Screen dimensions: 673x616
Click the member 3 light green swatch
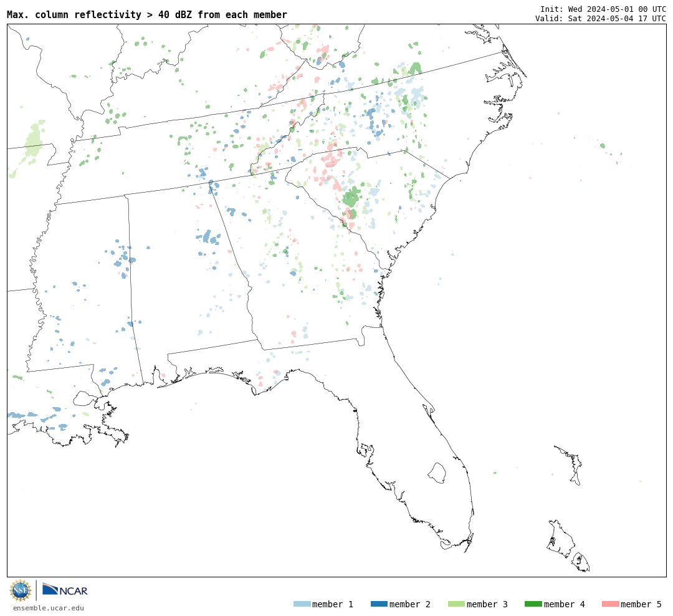click(456, 604)
